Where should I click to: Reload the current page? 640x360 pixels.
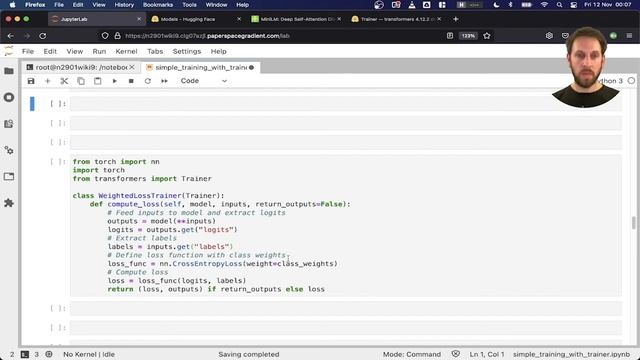pos(42,36)
